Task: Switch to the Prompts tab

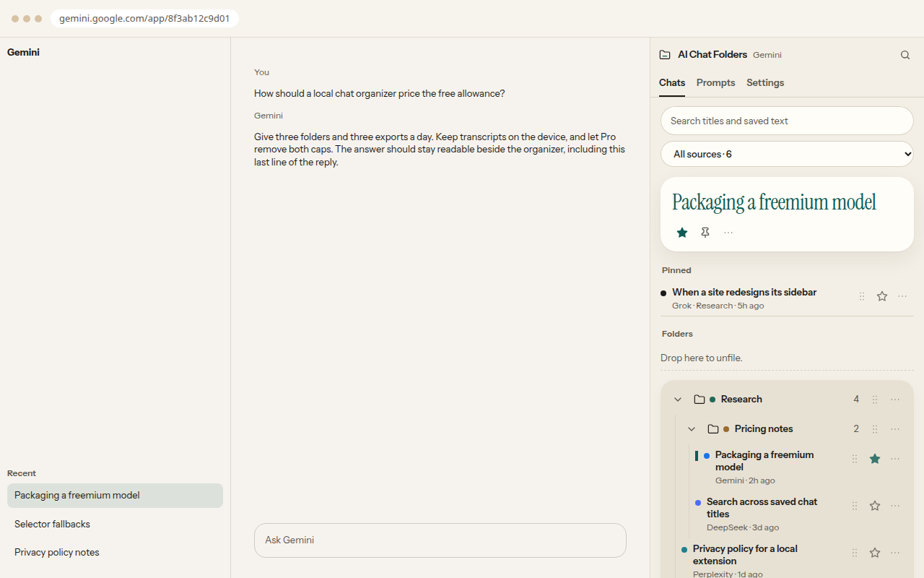Action: (716, 82)
